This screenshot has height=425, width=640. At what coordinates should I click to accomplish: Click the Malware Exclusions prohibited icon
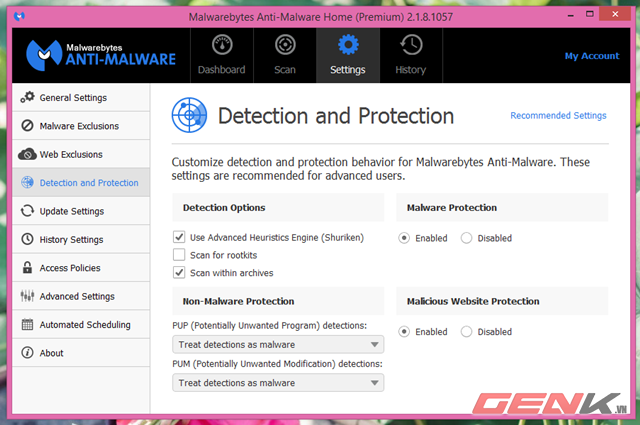click(27, 125)
